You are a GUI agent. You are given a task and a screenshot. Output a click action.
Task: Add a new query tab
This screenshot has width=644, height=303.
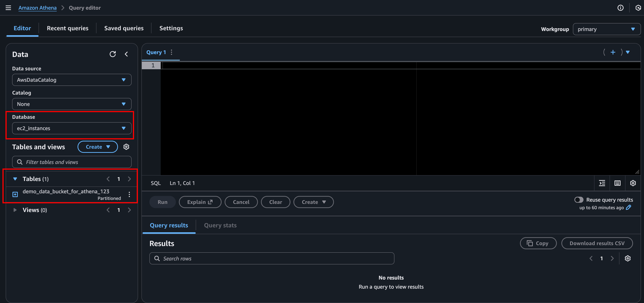point(613,52)
